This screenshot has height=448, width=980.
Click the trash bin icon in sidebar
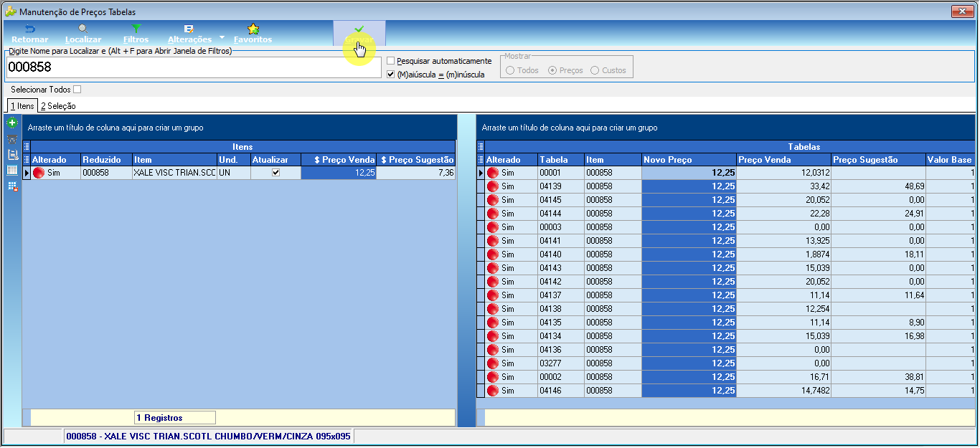click(x=11, y=139)
